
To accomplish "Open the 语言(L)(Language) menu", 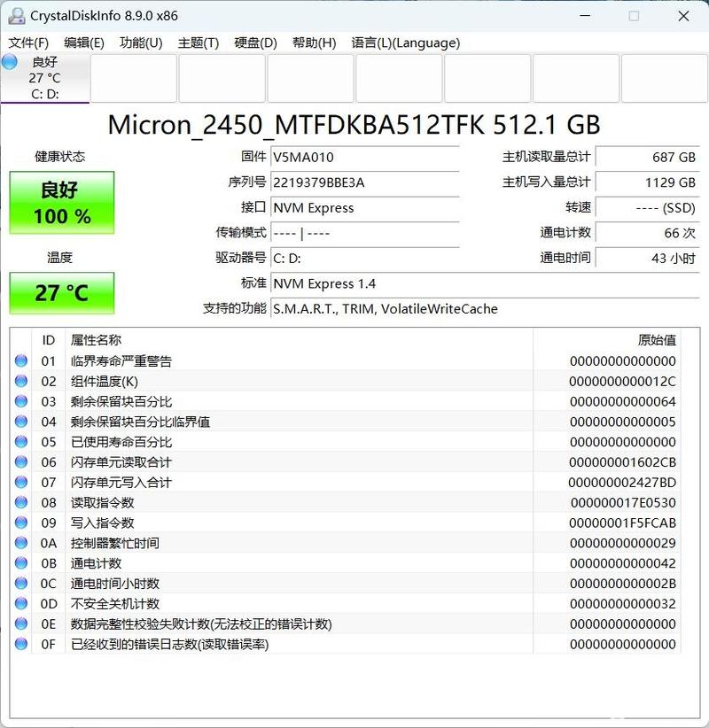I will 406,43.
